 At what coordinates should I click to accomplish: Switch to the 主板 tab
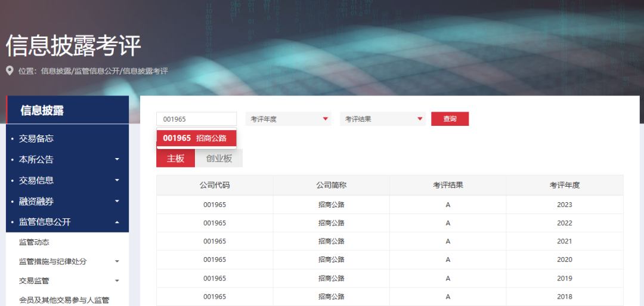pyautogui.click(x=175, y=158)
